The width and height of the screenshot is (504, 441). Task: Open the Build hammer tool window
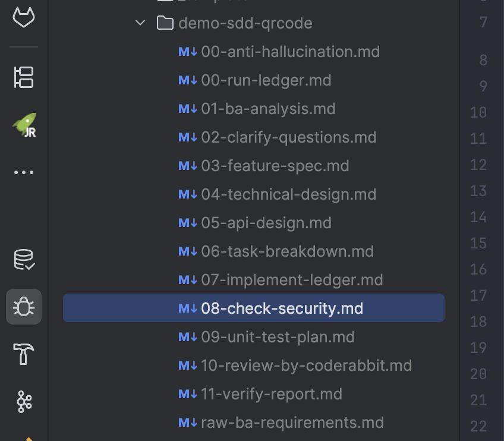click(x=24, y=355)
